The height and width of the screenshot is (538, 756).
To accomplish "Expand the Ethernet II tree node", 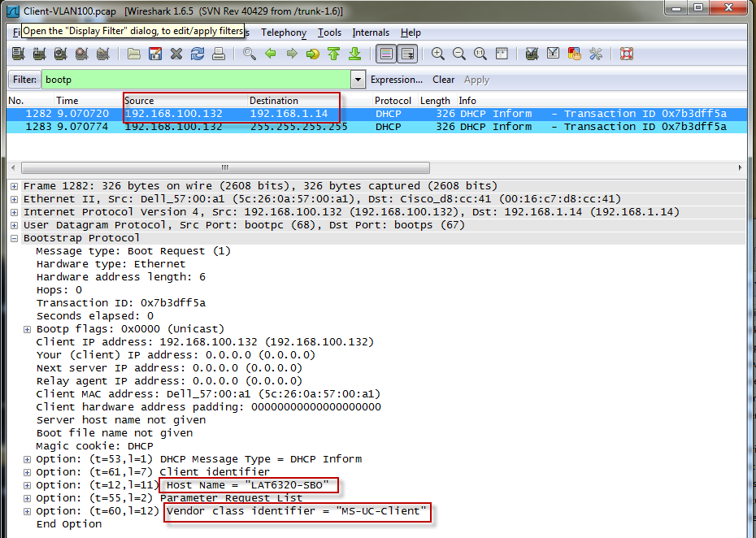I will pos(15,199).
